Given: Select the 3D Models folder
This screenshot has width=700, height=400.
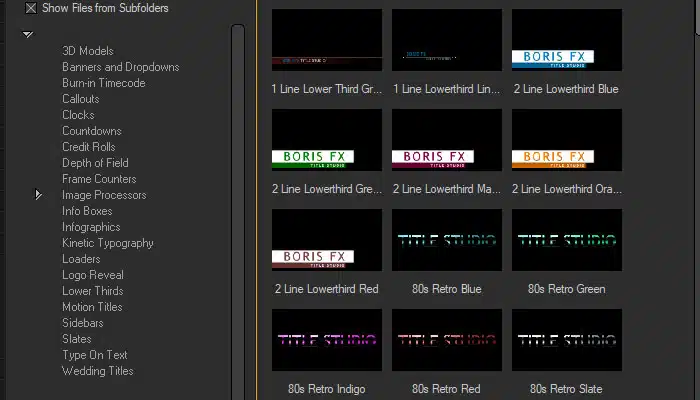Looking at the screenshot, I should tap(88, 51).
